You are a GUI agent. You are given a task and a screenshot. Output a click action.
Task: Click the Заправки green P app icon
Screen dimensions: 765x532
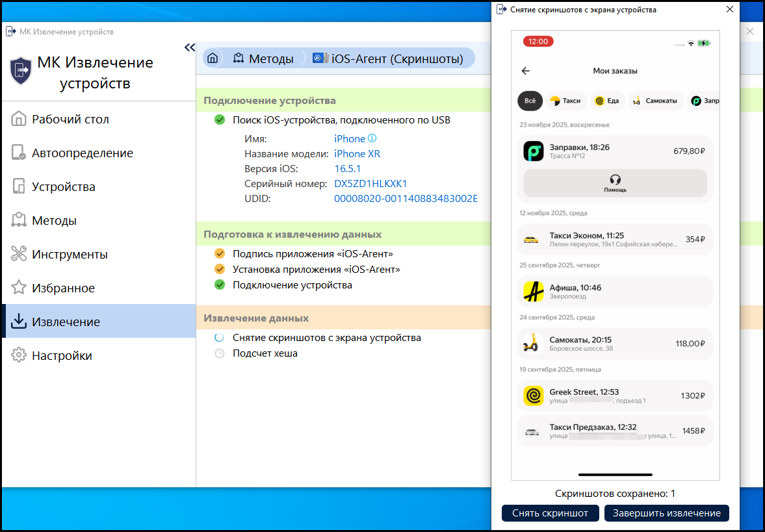pyautogui.click(x=533, y=151)
